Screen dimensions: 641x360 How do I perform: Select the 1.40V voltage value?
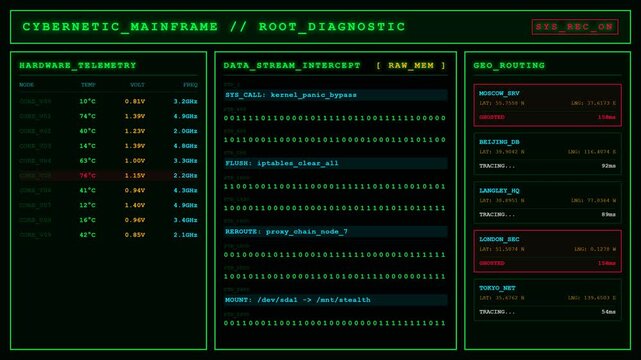pyautogui.click(x=135, y=205)
